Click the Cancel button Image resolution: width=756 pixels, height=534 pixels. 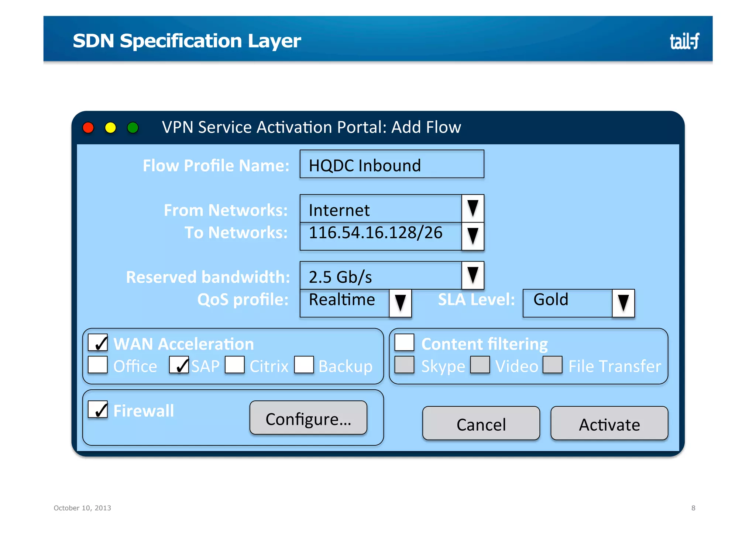click(x=481, y=423)
